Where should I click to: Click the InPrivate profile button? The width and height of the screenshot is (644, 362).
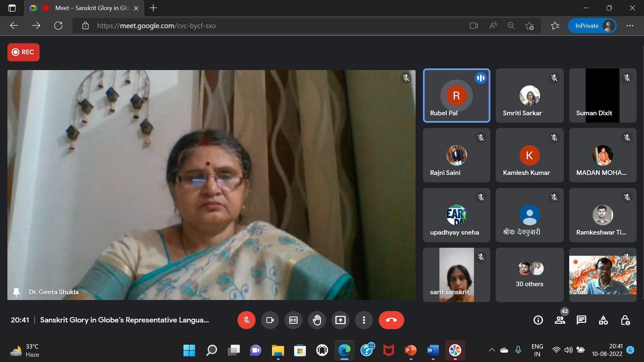[x=592, y=26]
